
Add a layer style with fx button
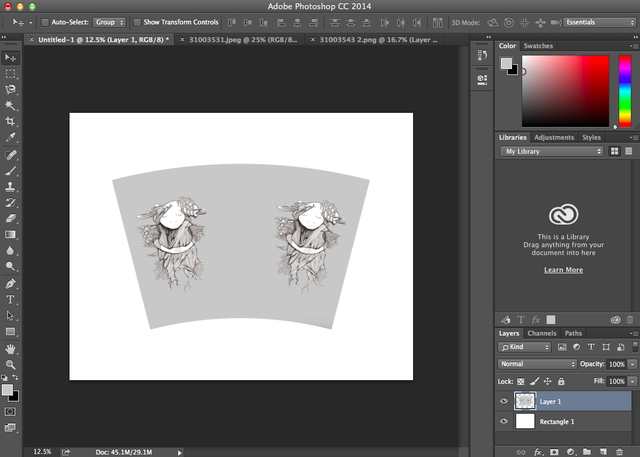538,452
